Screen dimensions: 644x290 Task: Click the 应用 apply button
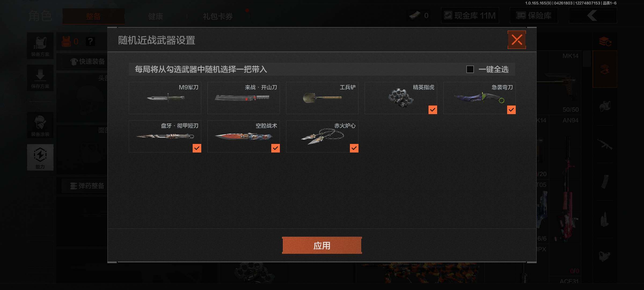[x=322, y=245]
